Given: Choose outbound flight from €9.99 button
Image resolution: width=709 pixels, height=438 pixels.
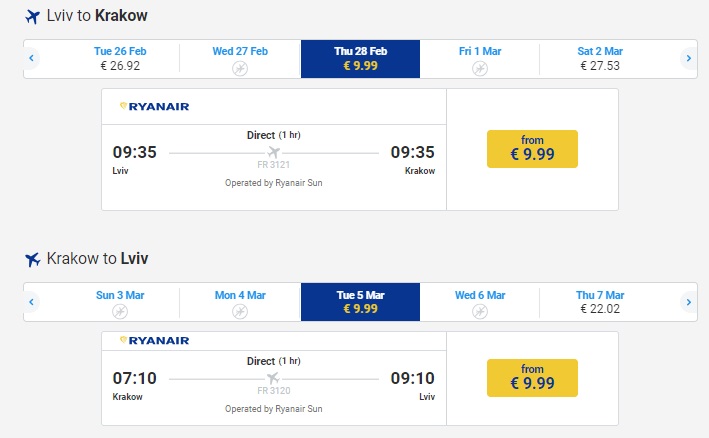Looking at the screenshot, I should [x=532, y=149].
